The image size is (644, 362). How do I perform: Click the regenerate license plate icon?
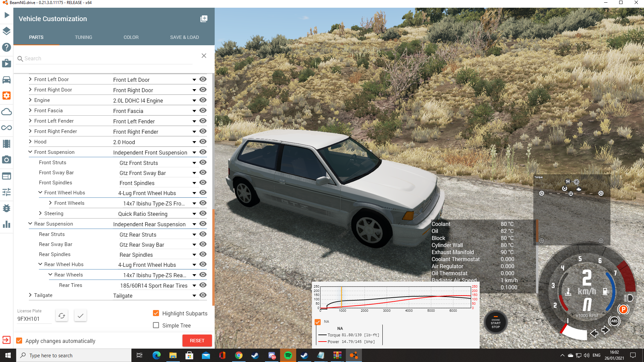(62, 316)
